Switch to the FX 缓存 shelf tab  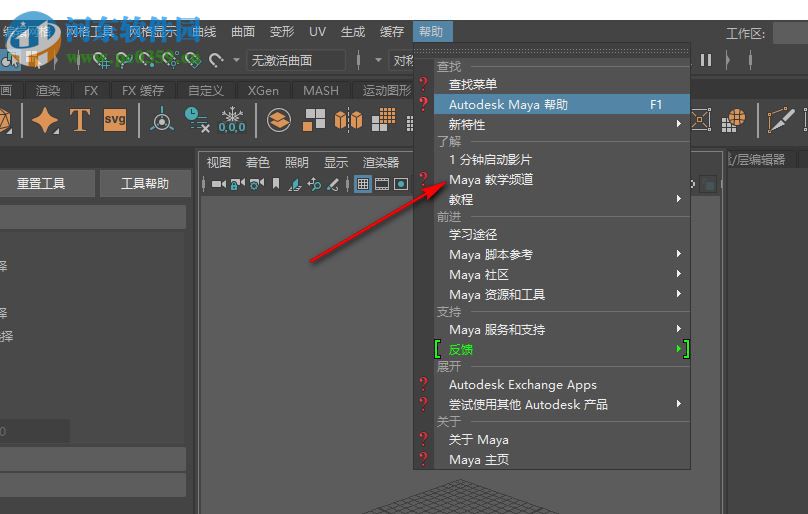(x=143, y=91)
